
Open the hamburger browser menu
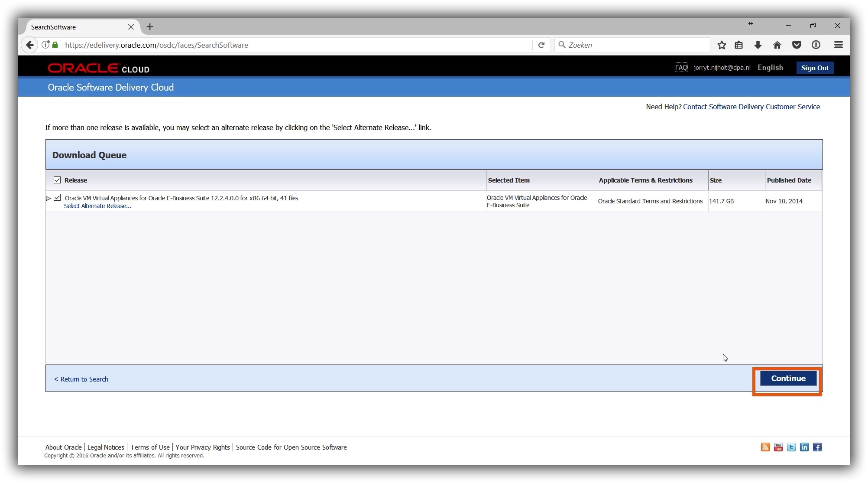839,45
